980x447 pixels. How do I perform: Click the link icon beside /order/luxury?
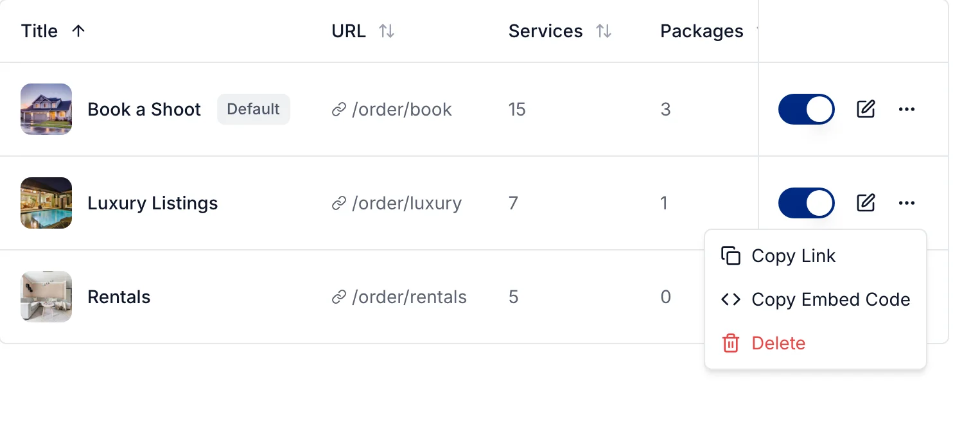(x=339, y=204)
